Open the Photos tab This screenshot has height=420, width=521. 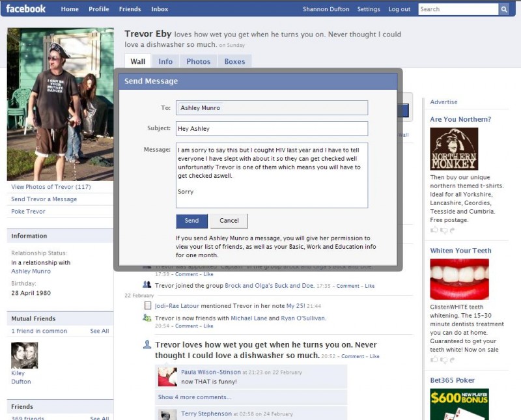click(x=199, y=61)
